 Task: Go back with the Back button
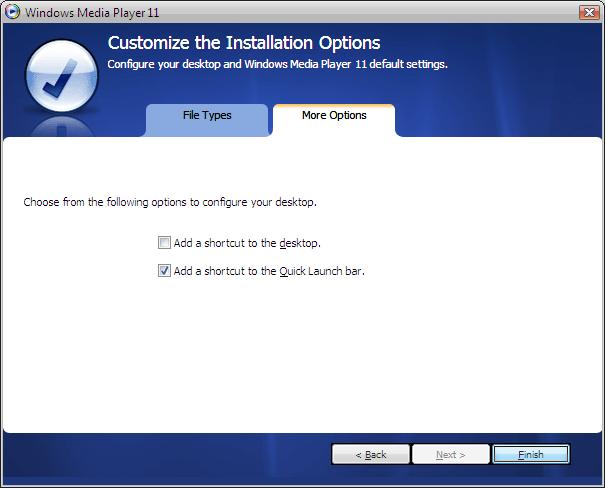coord(371,454)
